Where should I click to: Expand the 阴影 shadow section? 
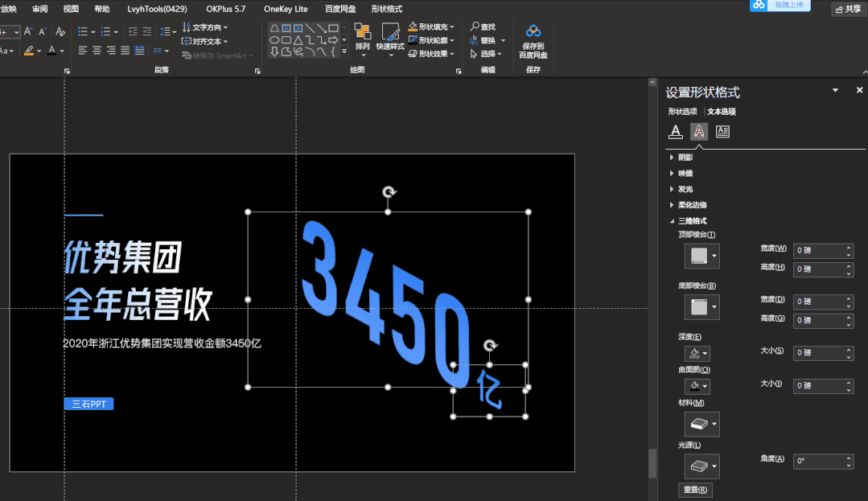click(681, 158)
